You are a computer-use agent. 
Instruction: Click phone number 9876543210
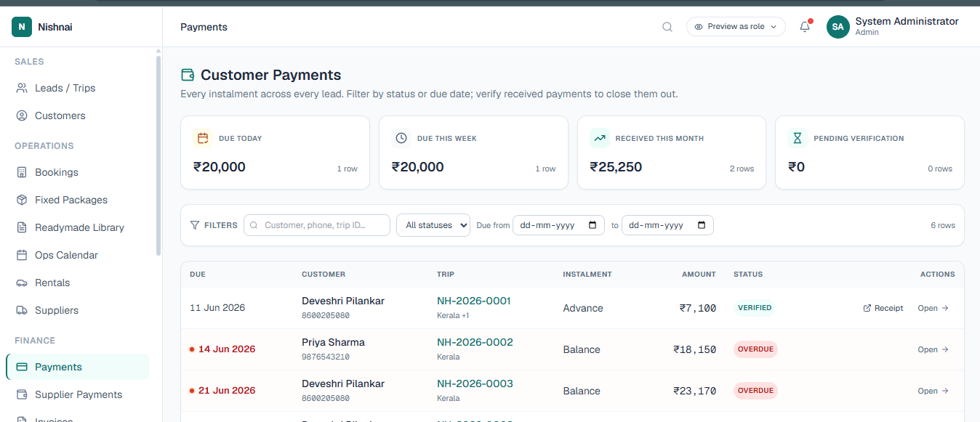[326, 357]
